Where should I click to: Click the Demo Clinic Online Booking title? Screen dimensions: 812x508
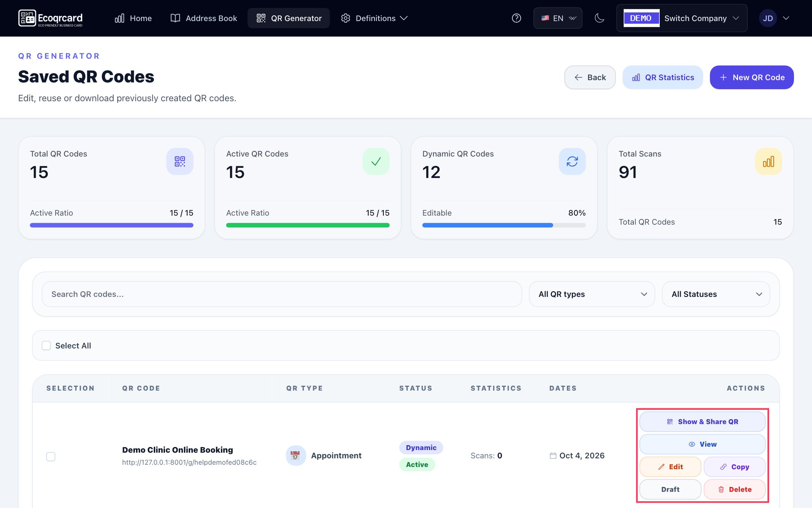click(x=177, y=450)
